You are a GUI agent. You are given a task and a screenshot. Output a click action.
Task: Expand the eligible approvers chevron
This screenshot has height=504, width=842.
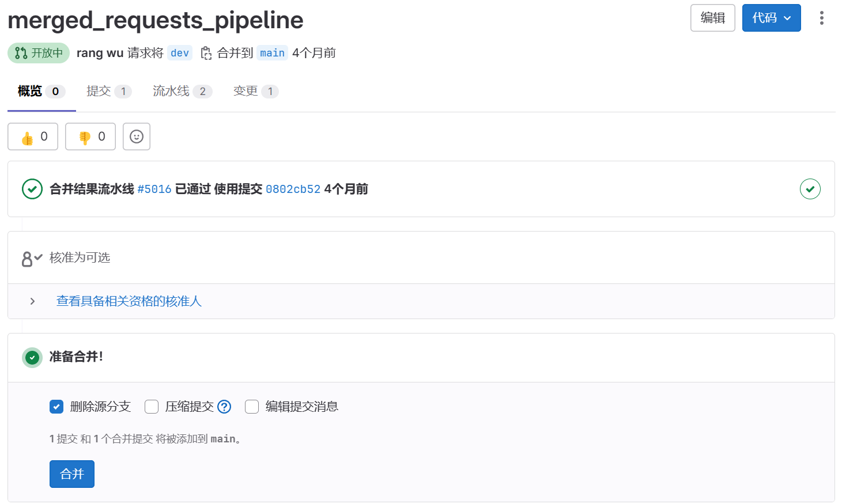point(33,301)
